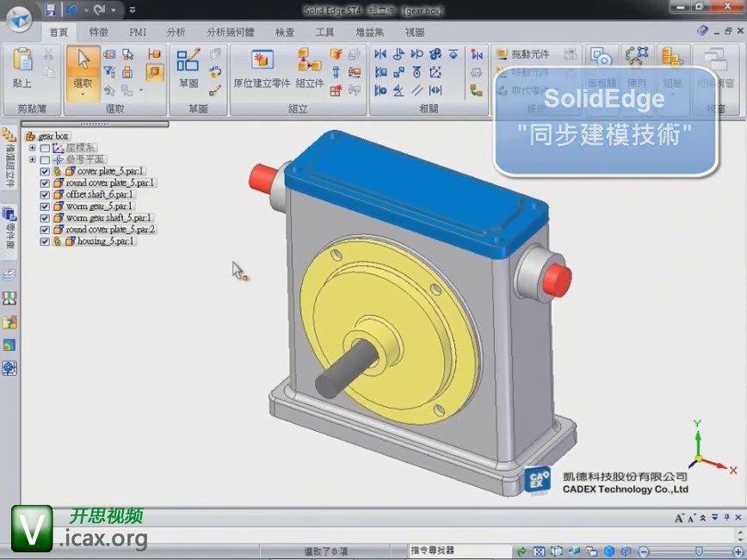Screen dimensions: 747x560
Task: Click the prompt bar scroll up arrow
Action: (x=740, y=532)
